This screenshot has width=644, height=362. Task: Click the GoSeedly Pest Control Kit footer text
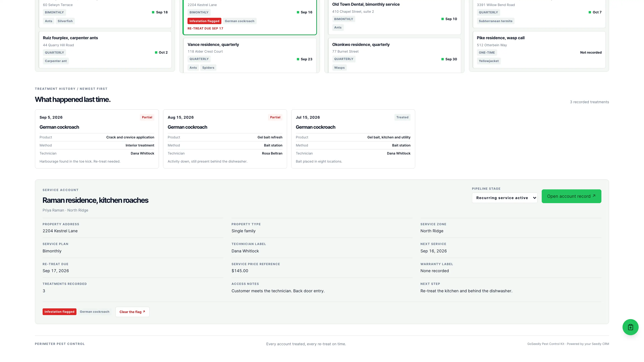pyautogui.click(x=568, y=344)
